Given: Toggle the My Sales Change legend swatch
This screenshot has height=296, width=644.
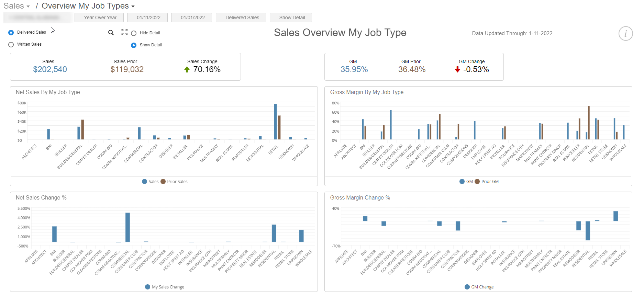Looking at the screenshot, I should coord(148,287).
